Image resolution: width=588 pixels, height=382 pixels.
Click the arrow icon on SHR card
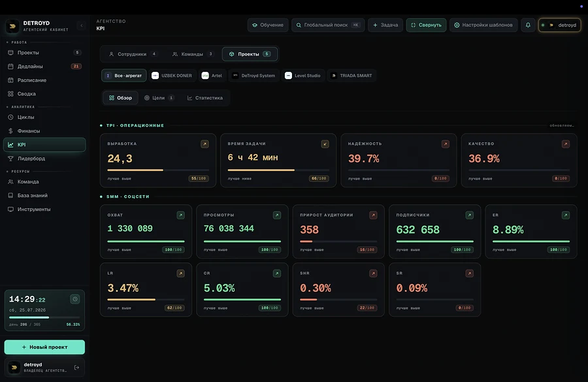[373, 274]
